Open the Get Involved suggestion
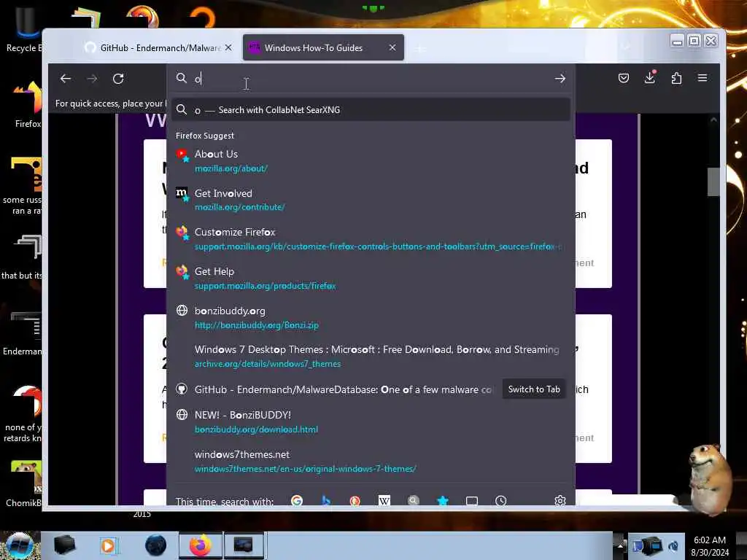The height and width of the screenshot is (560, 747). [x=371, y=200]
